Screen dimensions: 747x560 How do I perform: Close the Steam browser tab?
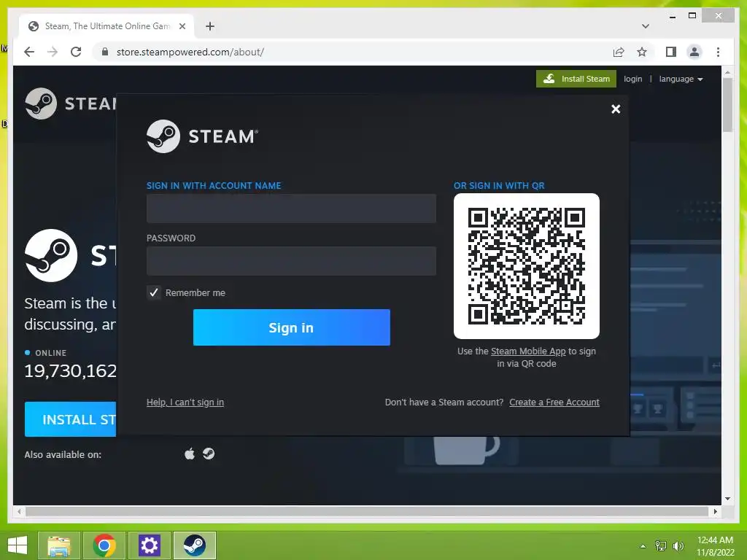pos(182,26)
